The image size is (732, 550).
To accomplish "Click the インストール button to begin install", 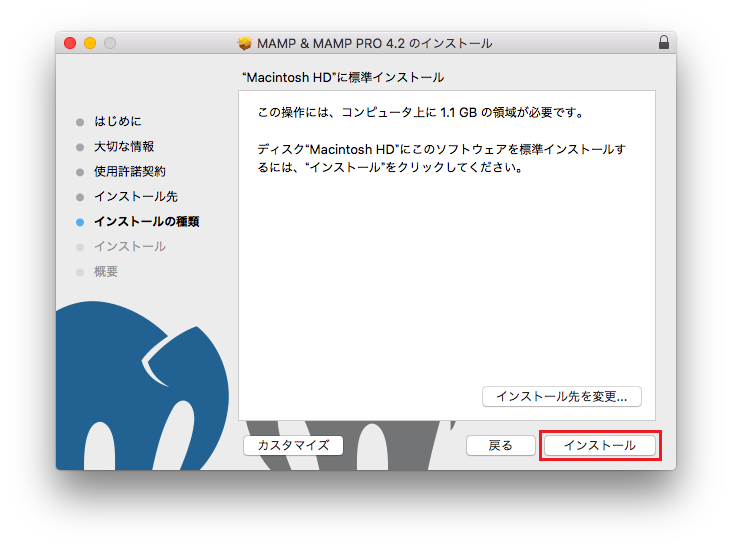I will (600, 445).
